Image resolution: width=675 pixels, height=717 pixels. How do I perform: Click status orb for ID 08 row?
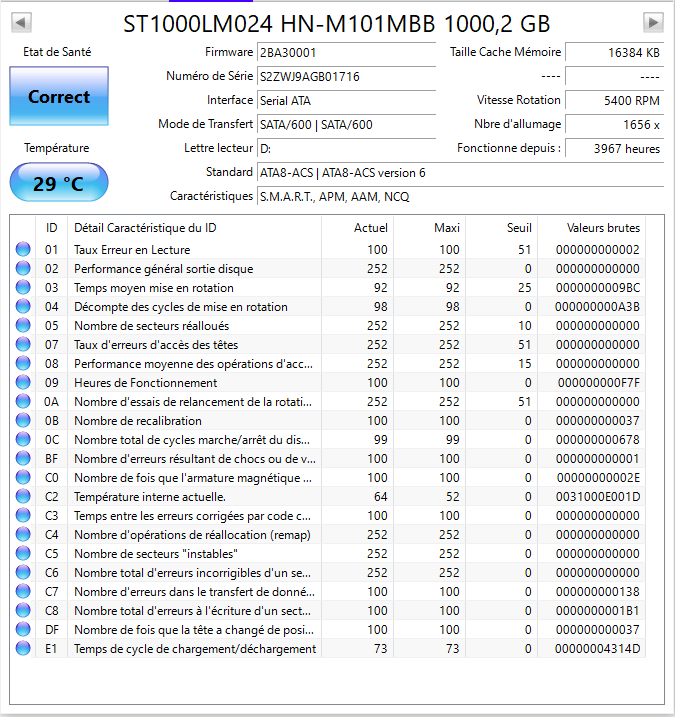23,363
